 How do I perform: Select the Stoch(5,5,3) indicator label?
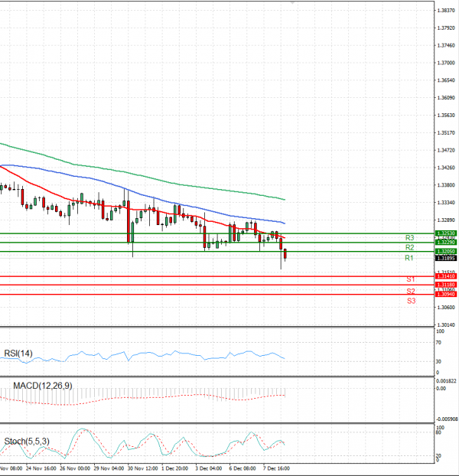[x=27, y=442]
